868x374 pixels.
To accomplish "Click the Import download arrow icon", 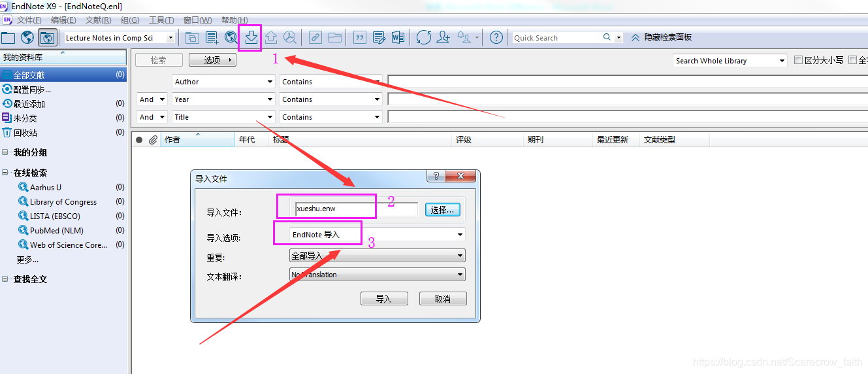I will pyautogui.click(x=251, y=37).
